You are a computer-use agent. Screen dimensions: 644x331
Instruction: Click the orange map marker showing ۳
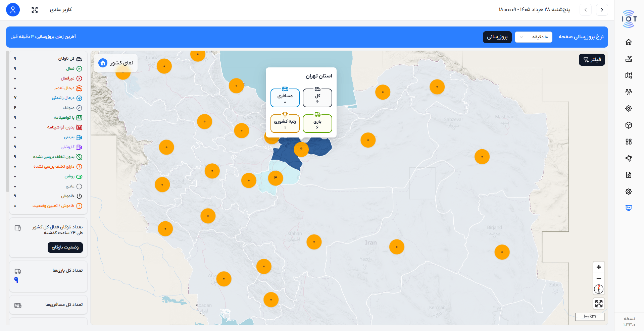pos(276,177)
